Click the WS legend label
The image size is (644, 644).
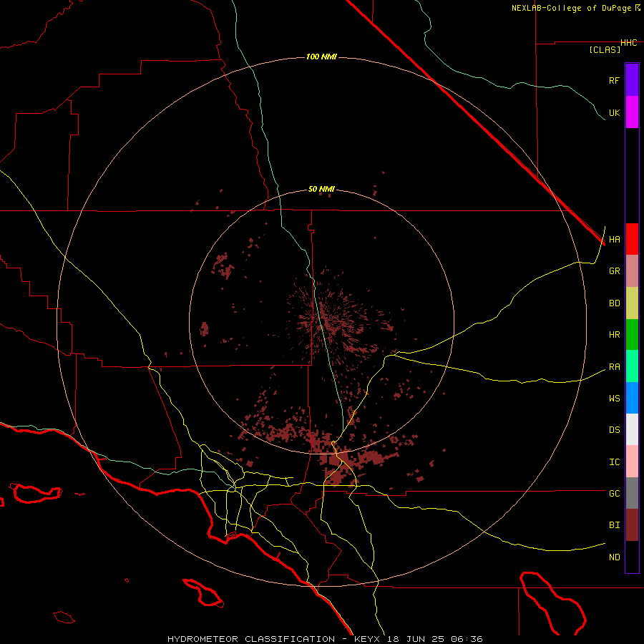(x=614, y=399)
